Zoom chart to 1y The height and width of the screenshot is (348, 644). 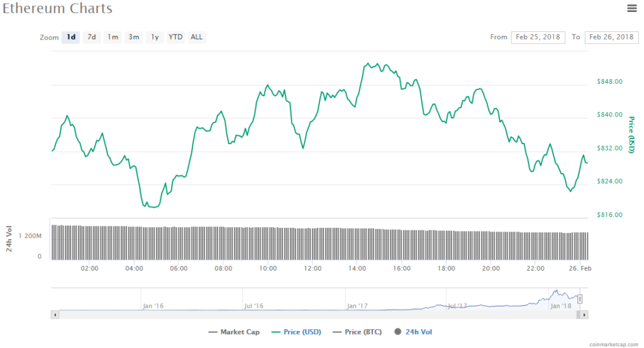[x=155, y=37]
